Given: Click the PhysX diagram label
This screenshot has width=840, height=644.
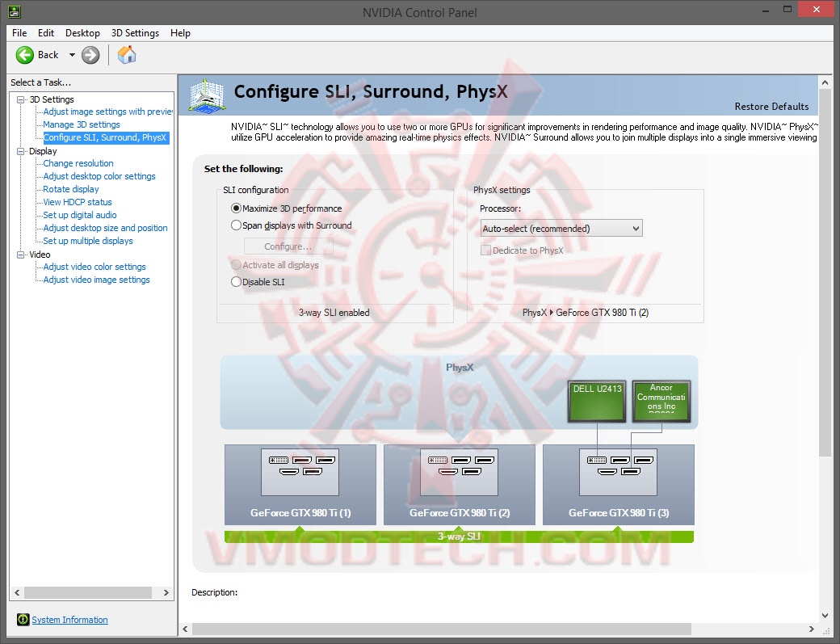Looking at the screenshot, I should [x=460, y=368].
